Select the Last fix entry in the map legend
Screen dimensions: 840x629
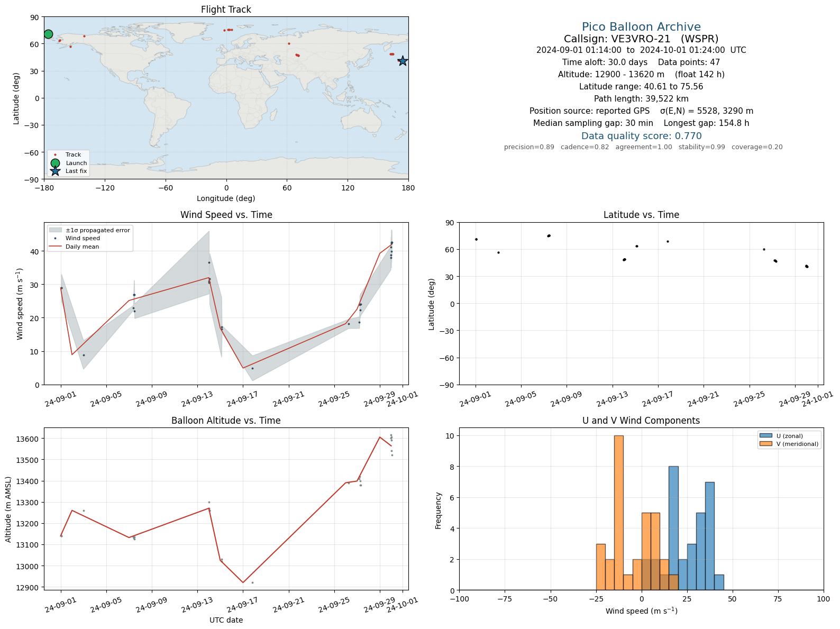pos(68,171)
